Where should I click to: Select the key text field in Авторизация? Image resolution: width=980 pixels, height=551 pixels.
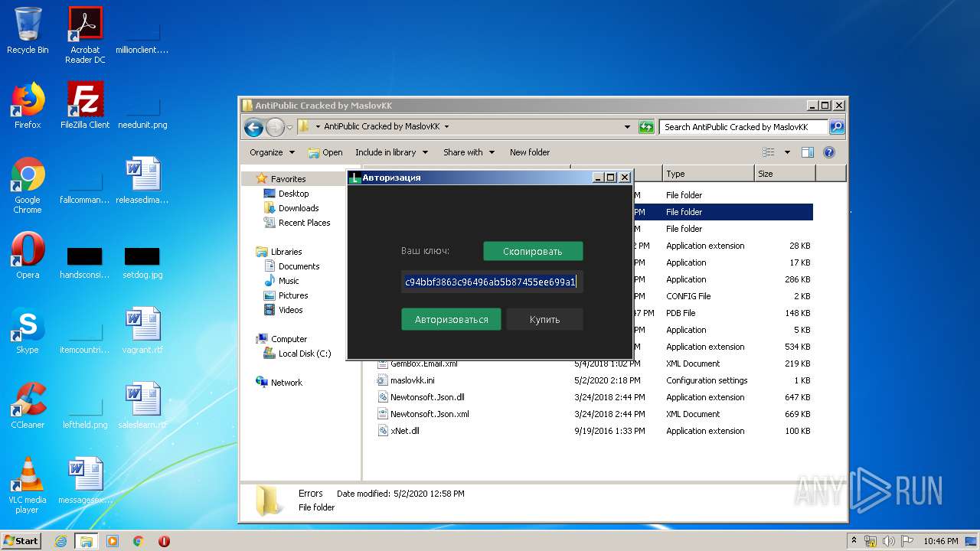point(492,282)
